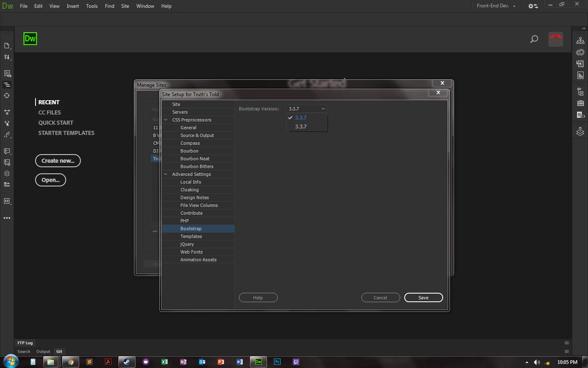
Task: Choose the checked 3.3.7 option
Action: 307,118
